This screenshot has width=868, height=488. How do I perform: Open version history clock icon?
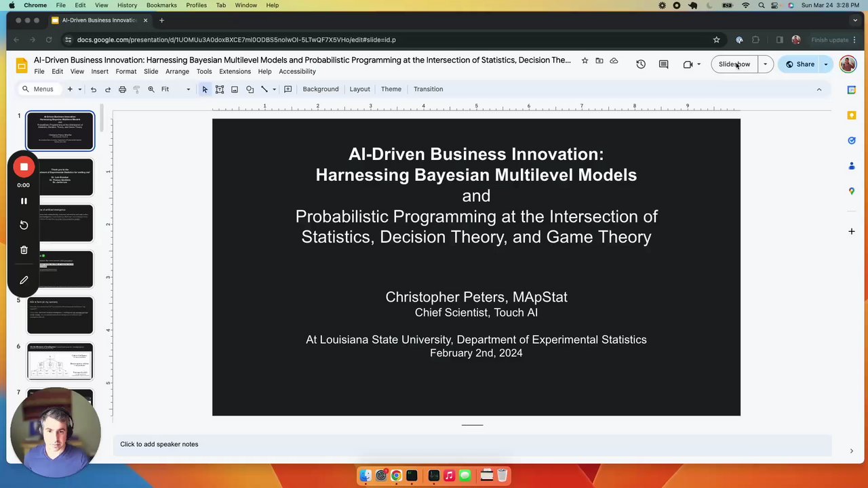click(x=641, y=64)
